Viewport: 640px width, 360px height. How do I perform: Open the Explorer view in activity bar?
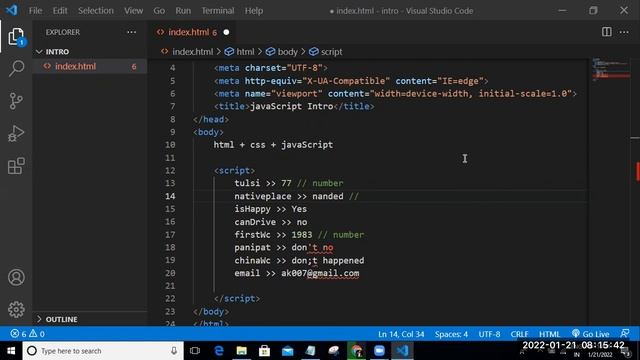[x=16, y=37]
